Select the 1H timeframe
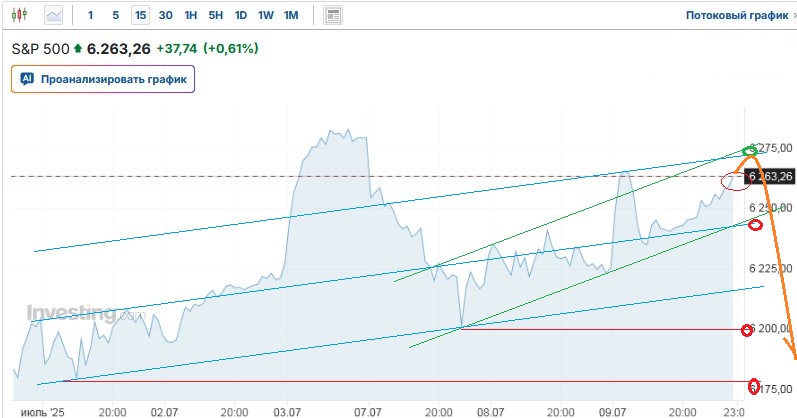This screenshot has width=797, height=418. point(191,15)
